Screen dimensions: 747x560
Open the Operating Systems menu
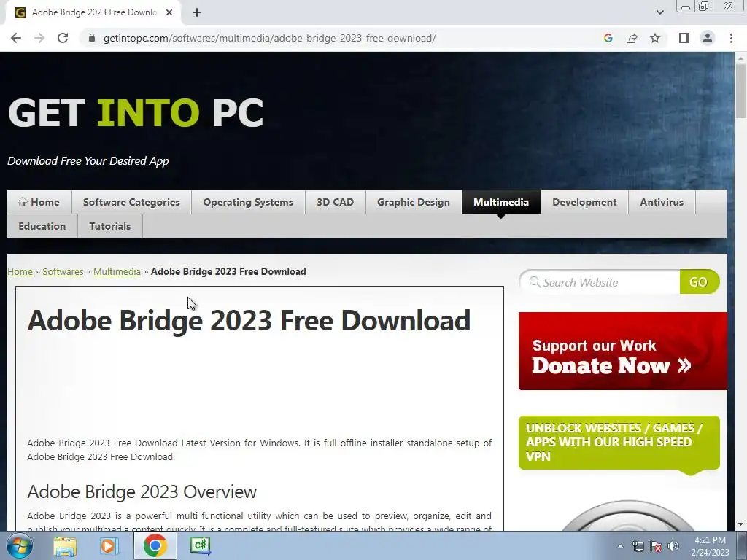click(x=248, y=202)
